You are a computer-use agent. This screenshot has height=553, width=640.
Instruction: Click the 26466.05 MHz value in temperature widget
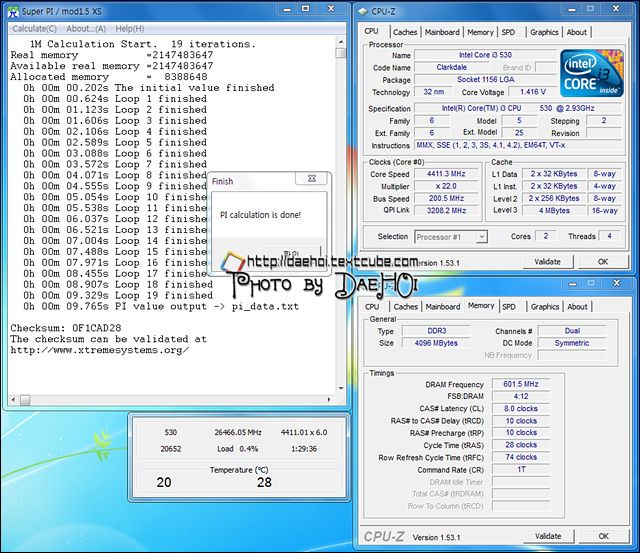click(238, 432)
